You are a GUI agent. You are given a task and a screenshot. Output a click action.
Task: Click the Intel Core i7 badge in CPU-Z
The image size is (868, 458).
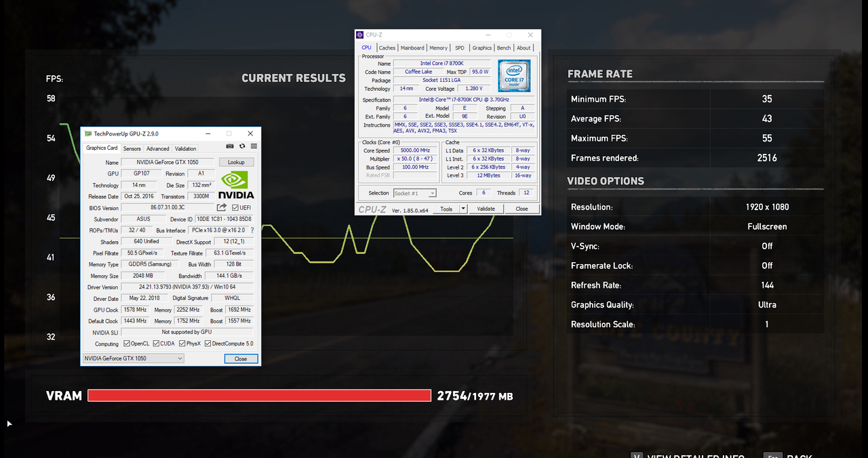[x=514, y=76]
